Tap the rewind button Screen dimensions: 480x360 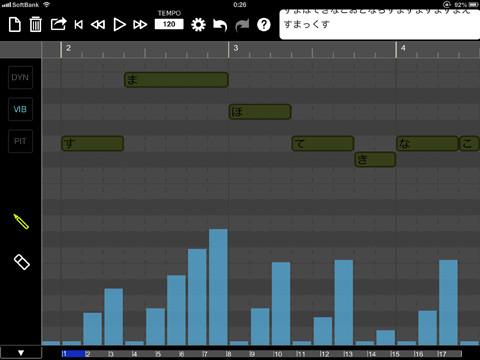pos(98,25)
